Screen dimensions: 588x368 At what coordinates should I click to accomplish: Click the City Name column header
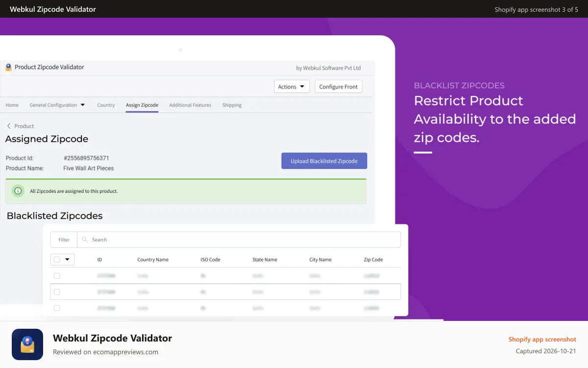click(x=320, y=260)
